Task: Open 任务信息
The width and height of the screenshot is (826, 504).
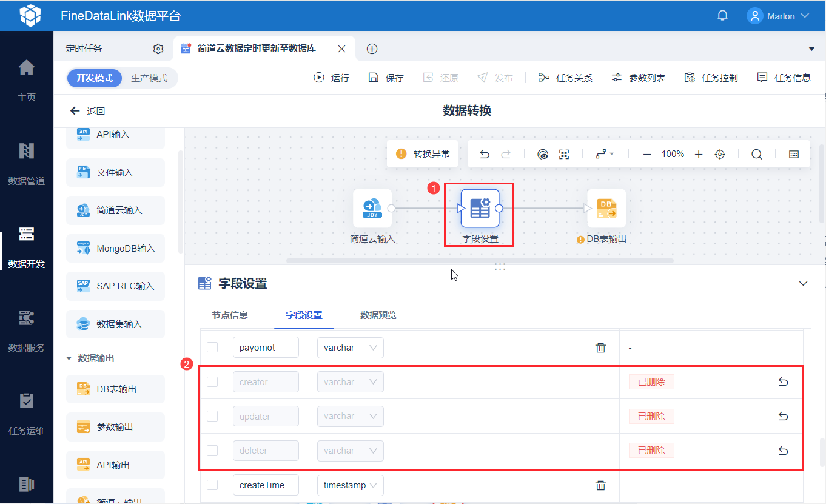Action: 784,78
